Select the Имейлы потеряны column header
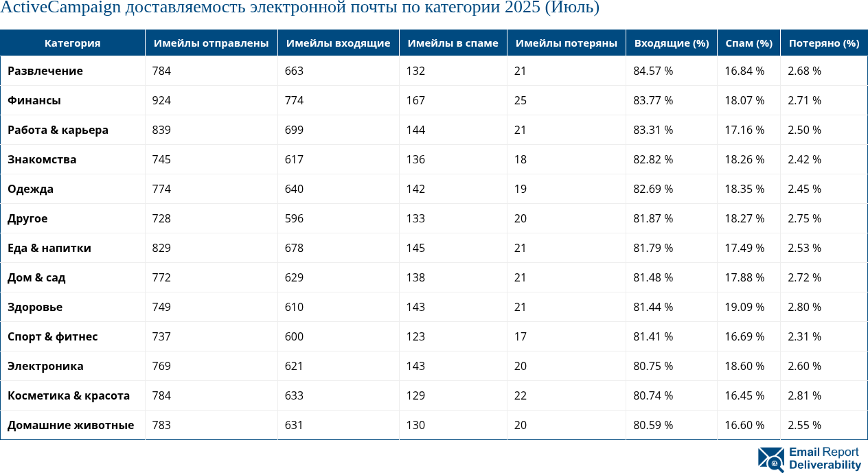 (566, 43)
